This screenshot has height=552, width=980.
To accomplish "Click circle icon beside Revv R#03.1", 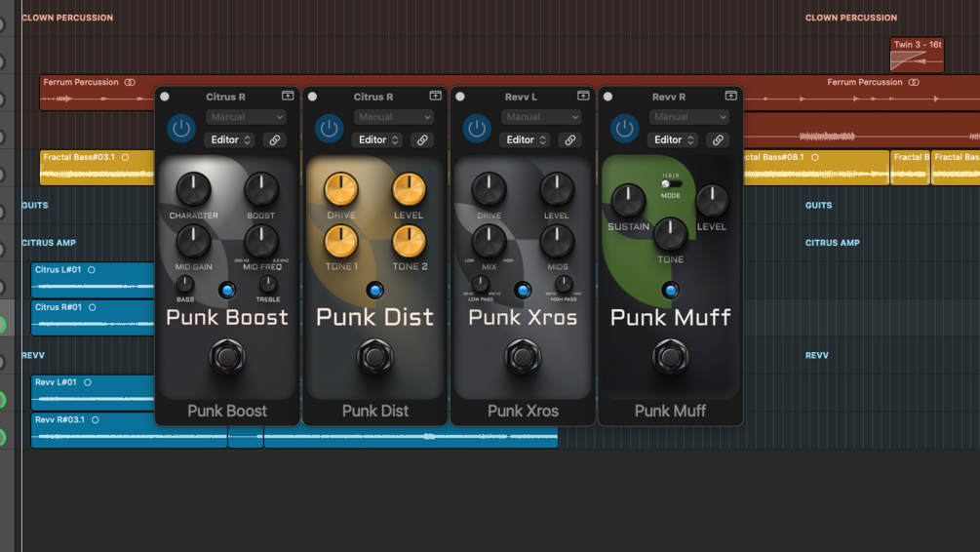I will coord(95,420).
